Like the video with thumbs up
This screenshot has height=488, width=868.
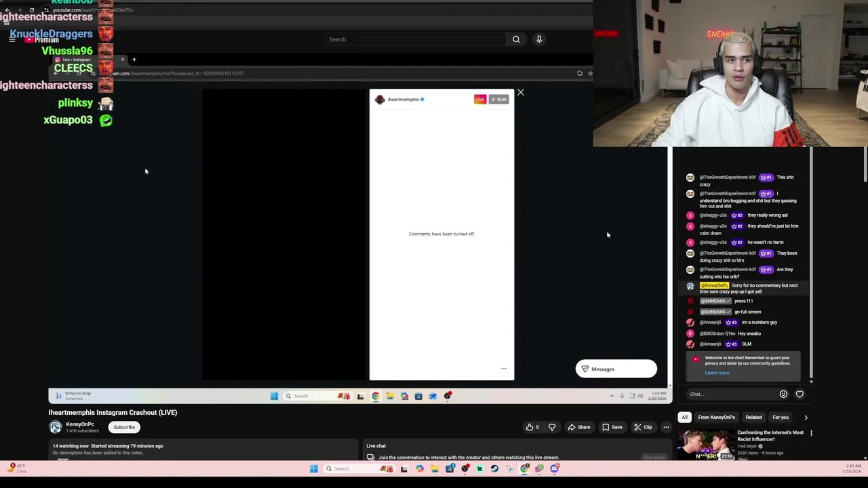pos(533,427)
